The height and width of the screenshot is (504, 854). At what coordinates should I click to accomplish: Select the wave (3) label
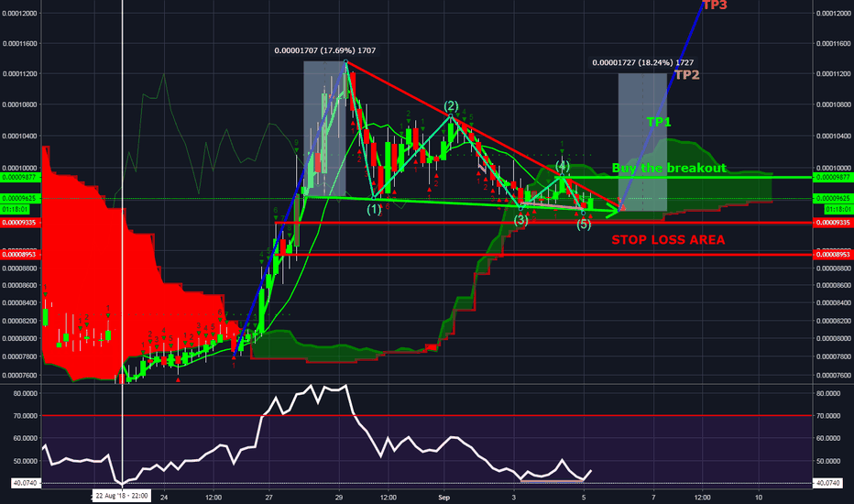pos(521,220)
